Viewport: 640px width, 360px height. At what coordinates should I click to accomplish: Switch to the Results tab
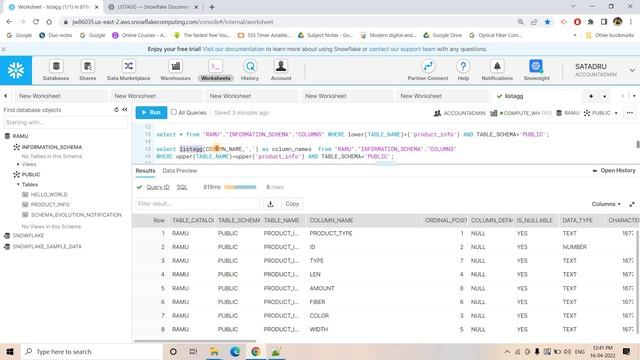point(145,171)
